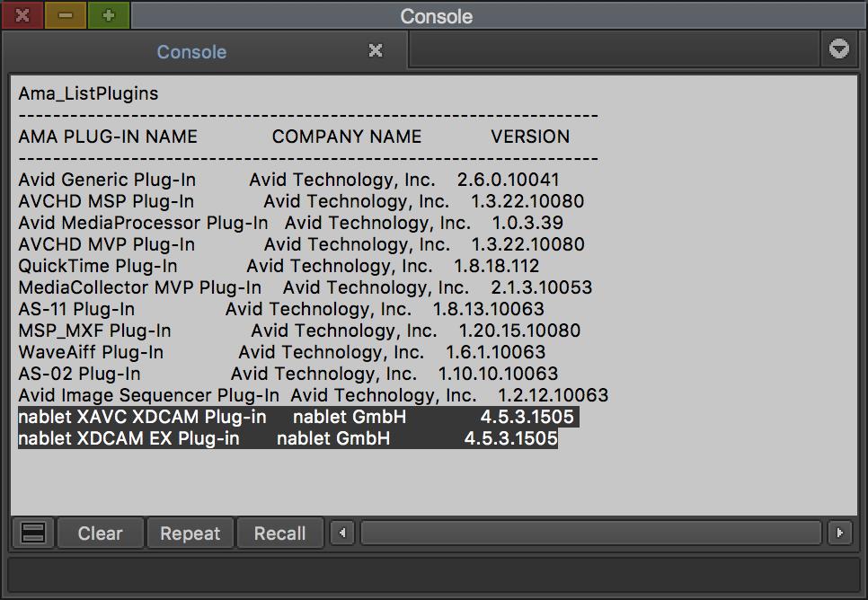
Task: Toggle the console view layout icon
Action: (x=33, y=533)
